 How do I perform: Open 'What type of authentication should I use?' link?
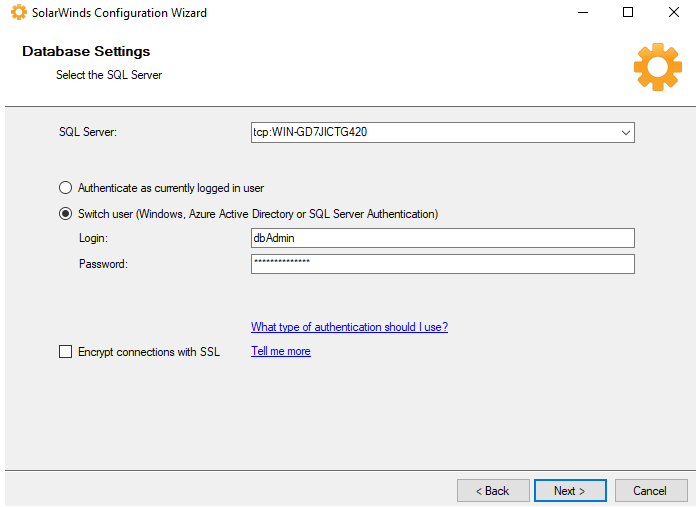pyautogui.click(x=349, y=327)
